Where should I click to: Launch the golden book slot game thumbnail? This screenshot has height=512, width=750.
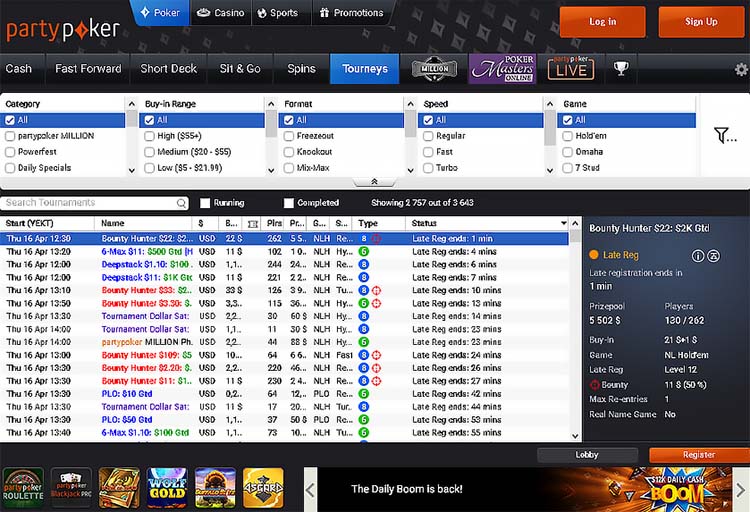tap(119, 488)
